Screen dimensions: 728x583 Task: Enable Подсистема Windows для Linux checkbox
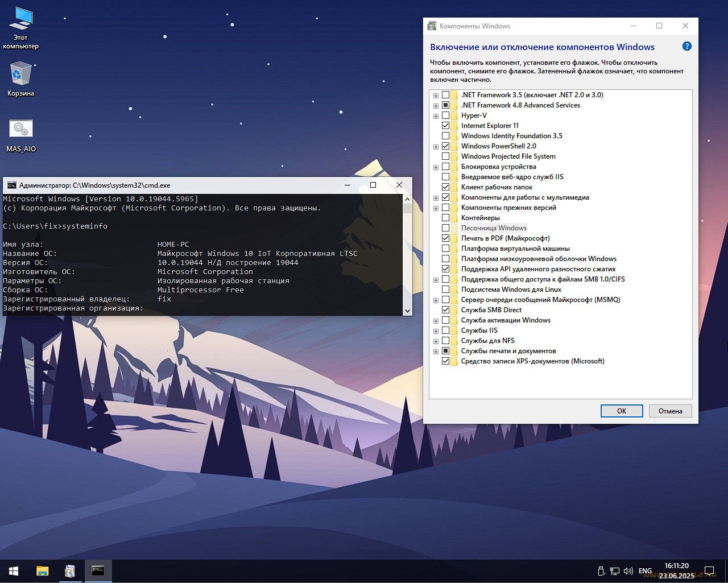coord(446,290)
